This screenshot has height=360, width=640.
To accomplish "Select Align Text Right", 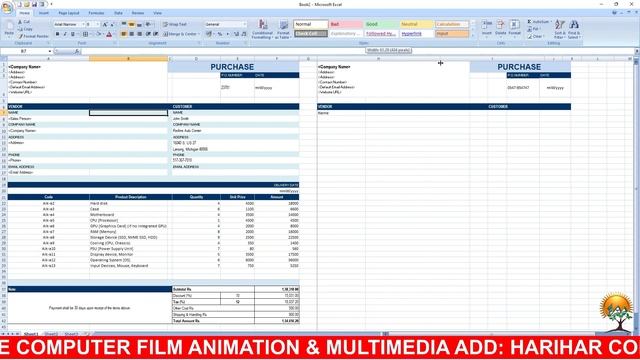I will click(139, 34).
